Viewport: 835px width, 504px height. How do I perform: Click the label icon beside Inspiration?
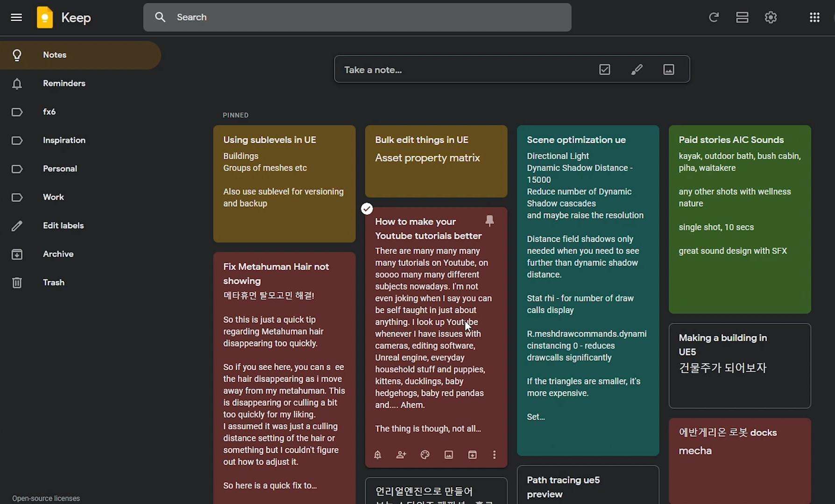pos(17,140)
